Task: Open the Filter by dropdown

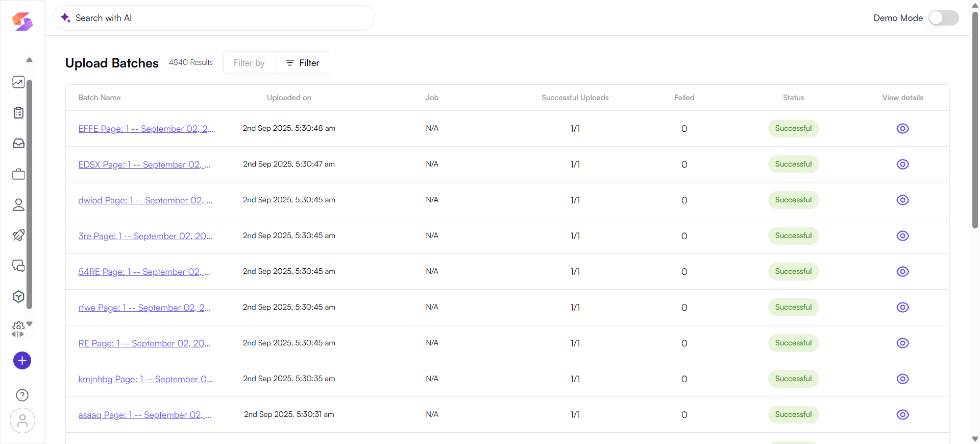Action: pos(249,63)
